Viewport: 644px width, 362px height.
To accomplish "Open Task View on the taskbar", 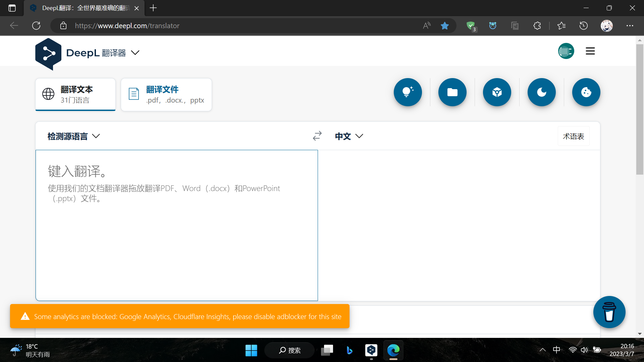I will tap(327, 350).
